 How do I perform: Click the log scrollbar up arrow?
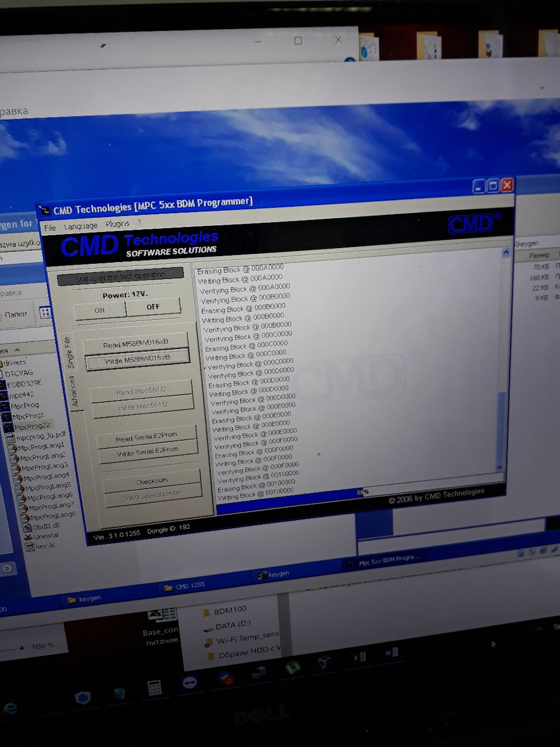[506, 253]
